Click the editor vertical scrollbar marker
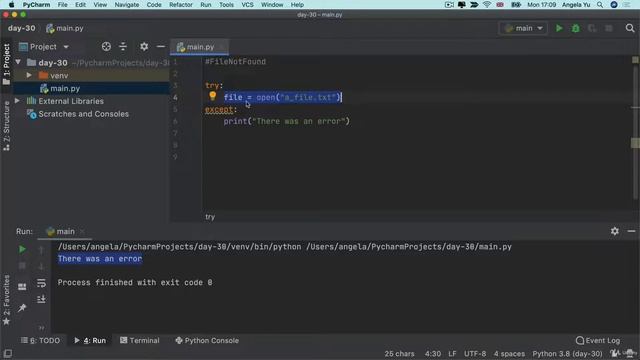 pos(635,142)
